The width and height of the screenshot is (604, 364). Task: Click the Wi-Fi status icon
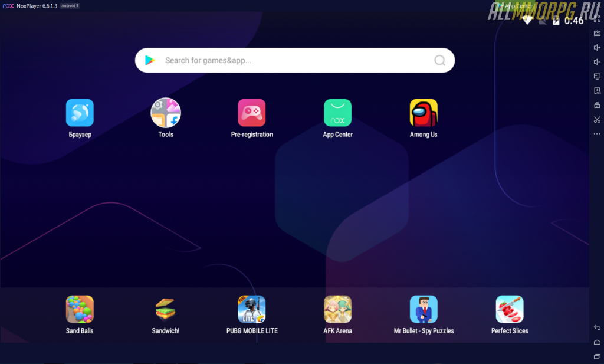point(527,21)
